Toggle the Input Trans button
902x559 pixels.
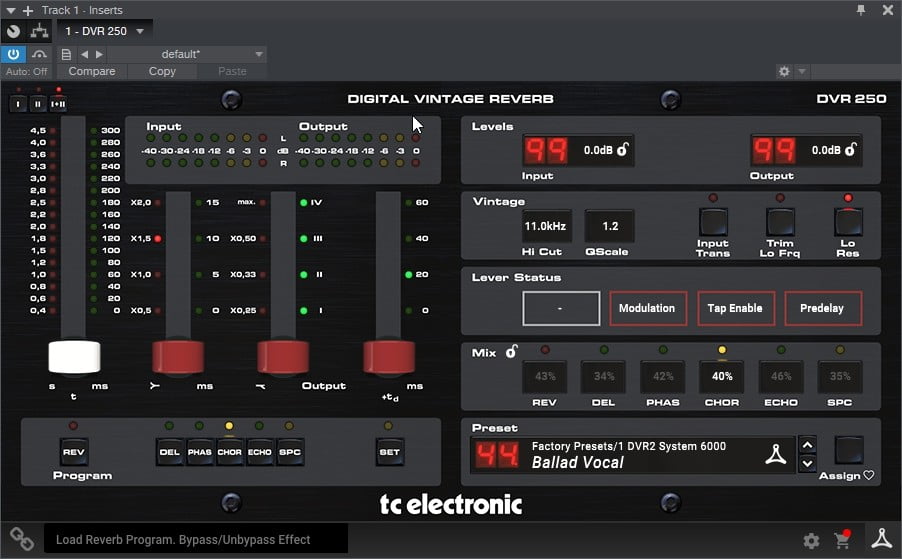click(x=713, y=222)
